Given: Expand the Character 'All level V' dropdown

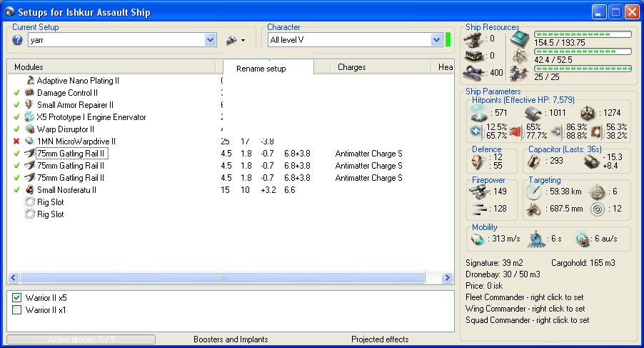Looking at the screenshot, I should [x=436, y=40].
